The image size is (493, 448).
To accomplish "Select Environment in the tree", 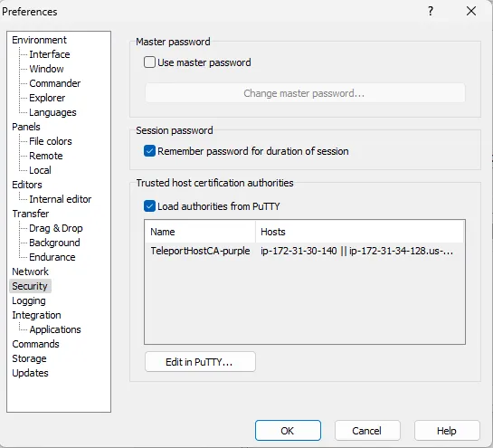I will (x=39, y=40).
